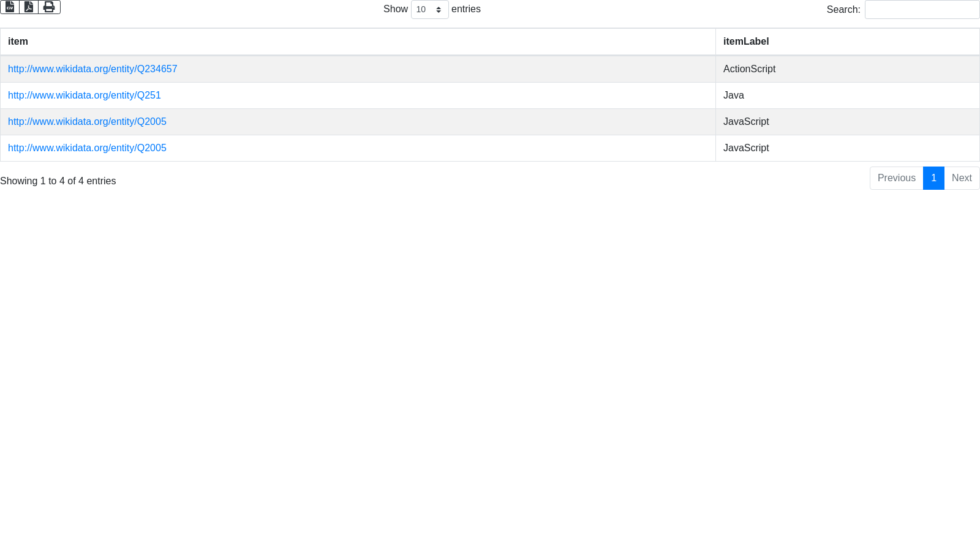The height and width of the screenshot is (551, 980).
Task: Click the Java label cell
Action: pyautogui.click(x=733, y=96)
